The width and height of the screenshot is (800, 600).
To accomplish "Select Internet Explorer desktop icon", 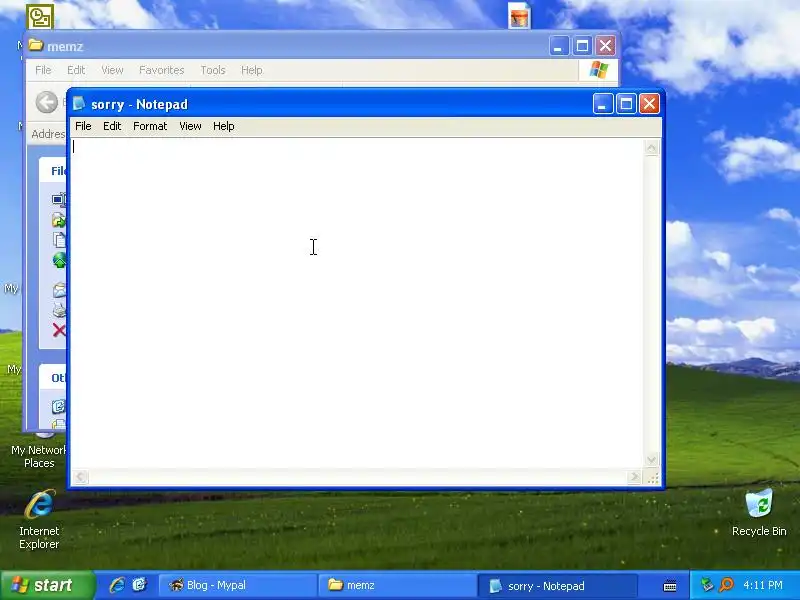I will tap(39, 518).
